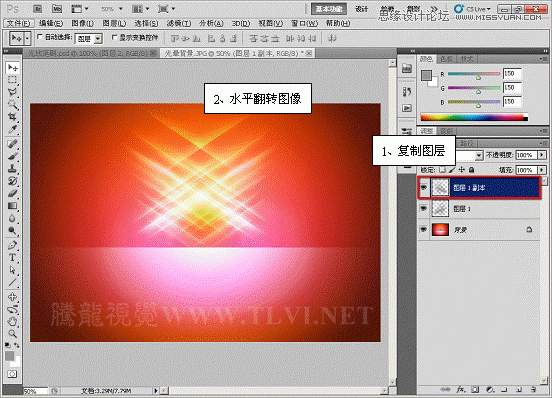Select the Move tool in the toolbox

click(13, 67)
